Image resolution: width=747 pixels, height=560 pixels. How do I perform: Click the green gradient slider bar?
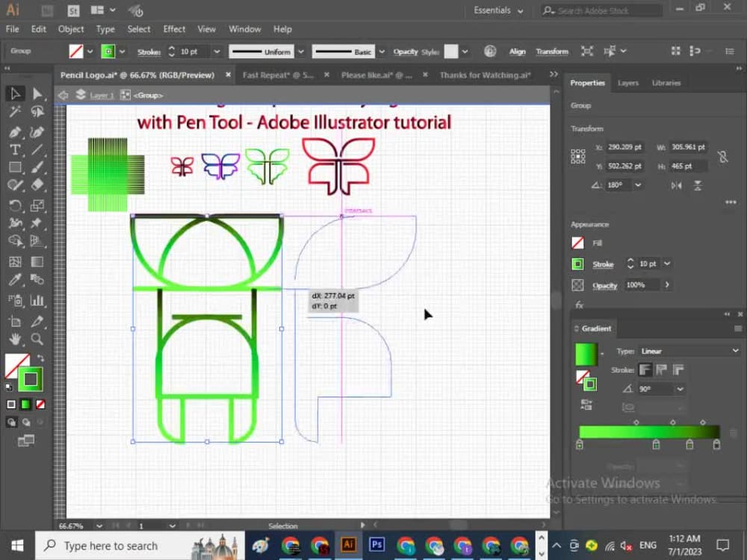click(x=649, y=432)
